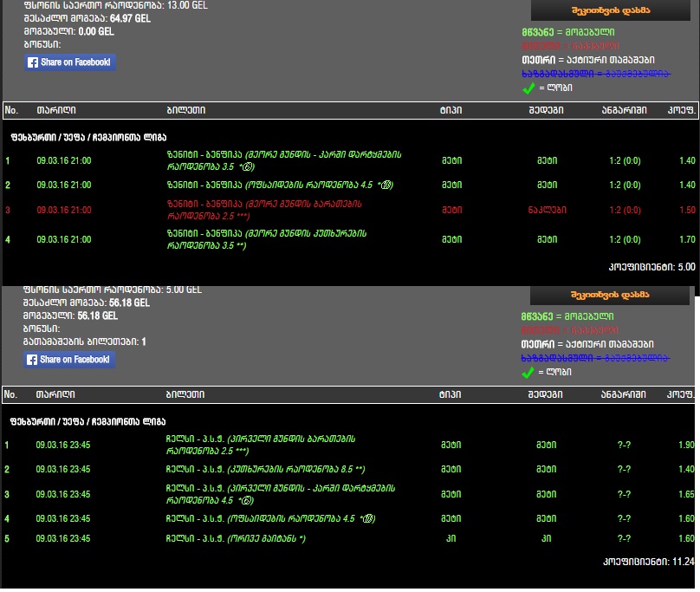Viewport: 700px width, 592px height.
Task: Select ზენიტი - ბენფიკა bet in row 2
Action: tap(281, 185)
